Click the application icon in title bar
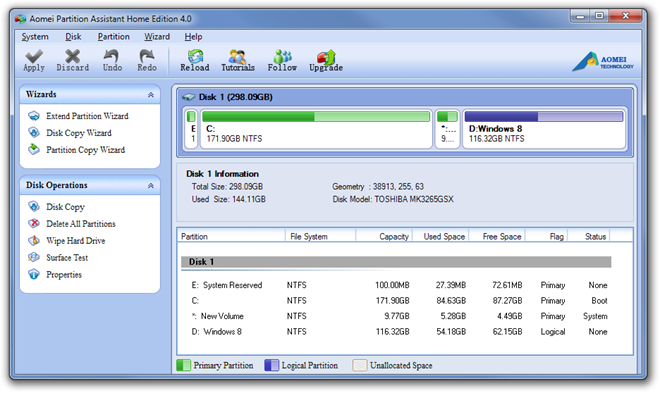 [20, 19]
